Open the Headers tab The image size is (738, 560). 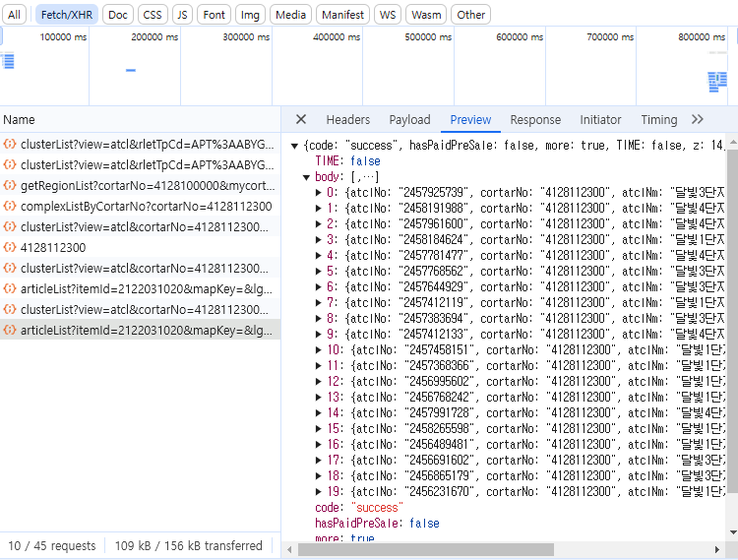coord(347,120)
